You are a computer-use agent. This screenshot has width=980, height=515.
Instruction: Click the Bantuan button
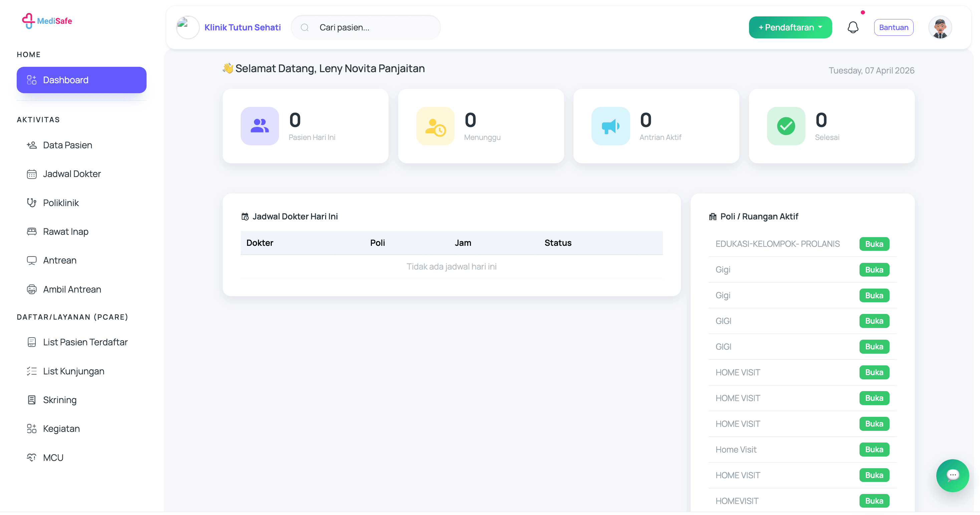point(893,27)
